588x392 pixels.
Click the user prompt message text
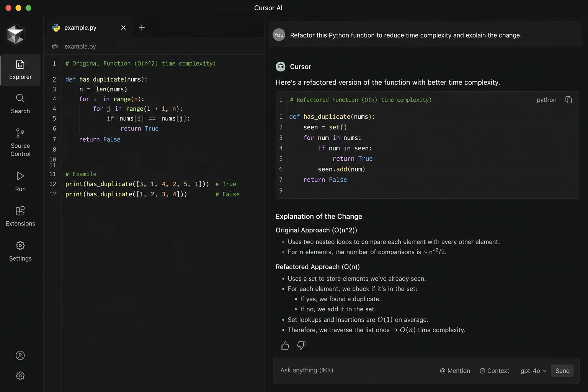click(x=406, y=35)
